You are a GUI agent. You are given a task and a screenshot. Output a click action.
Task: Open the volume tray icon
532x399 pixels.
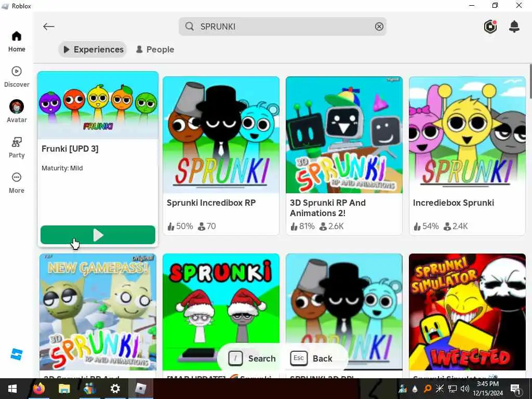(x=465, y=389)
